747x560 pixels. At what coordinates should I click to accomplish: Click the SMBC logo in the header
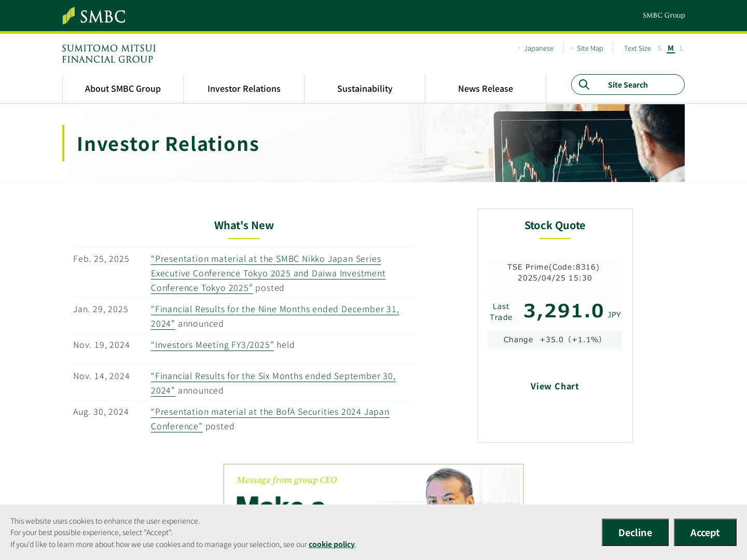click(94, 16)
